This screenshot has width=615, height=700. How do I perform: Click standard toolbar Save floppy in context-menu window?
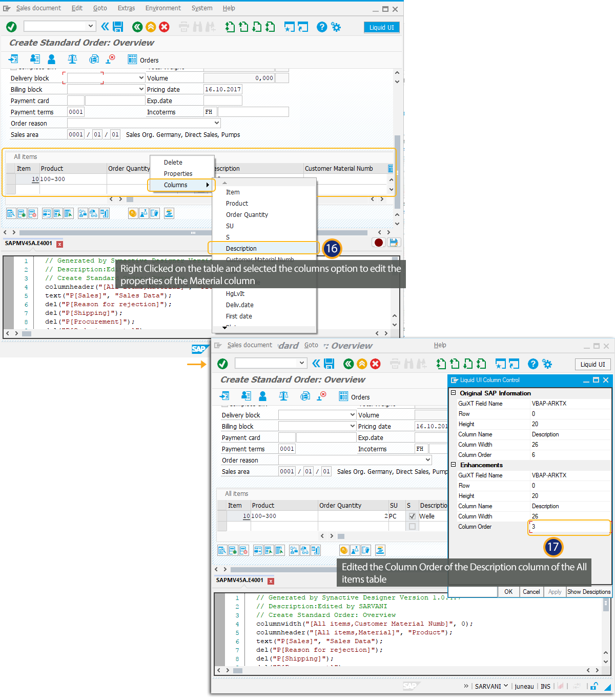point(118,27)
